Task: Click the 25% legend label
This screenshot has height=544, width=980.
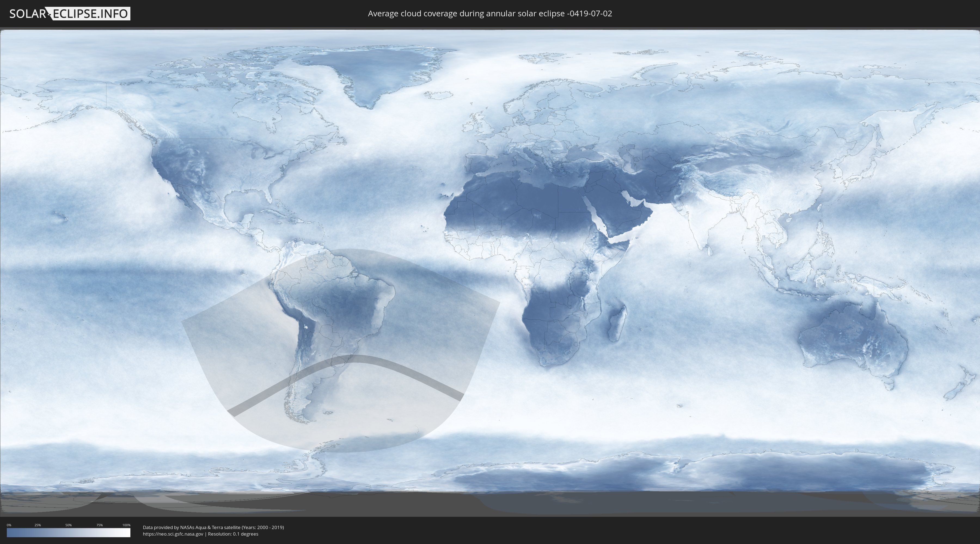Action: 38,525
